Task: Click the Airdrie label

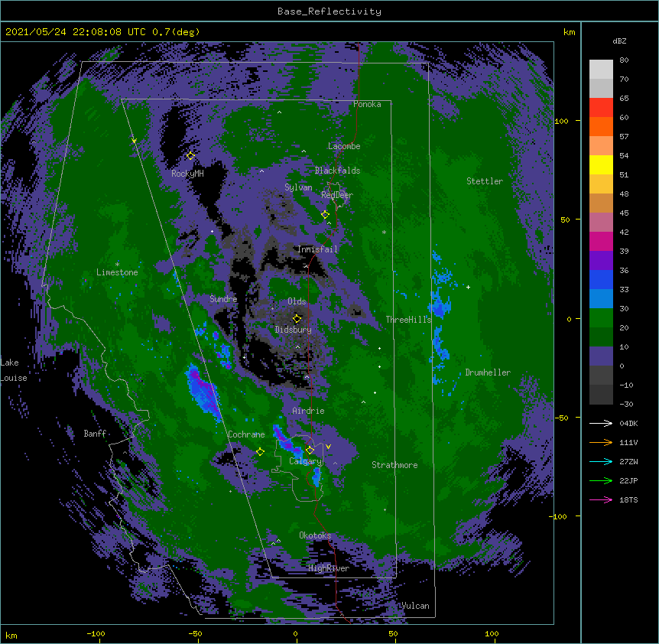Action: [x=309, y=411]
